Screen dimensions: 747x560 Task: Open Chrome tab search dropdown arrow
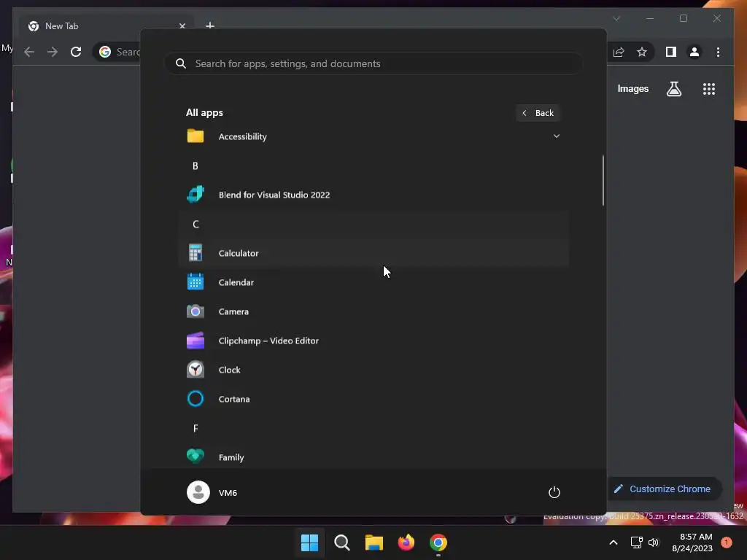[x=616, y=18]
